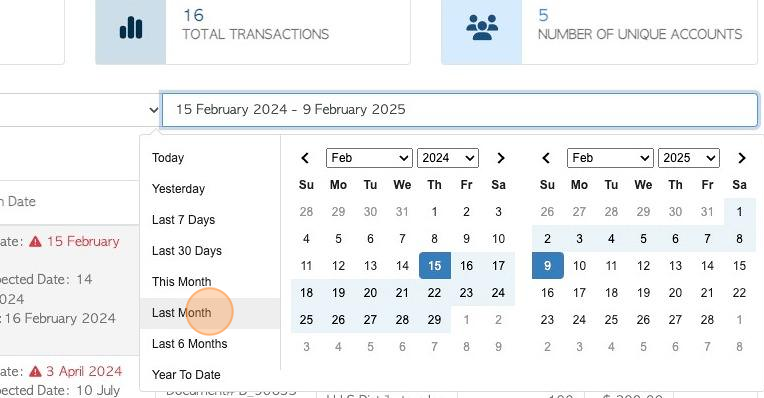Go to previous month on right calendar
Screen dimensions: 764x398
tap(546, 158)
